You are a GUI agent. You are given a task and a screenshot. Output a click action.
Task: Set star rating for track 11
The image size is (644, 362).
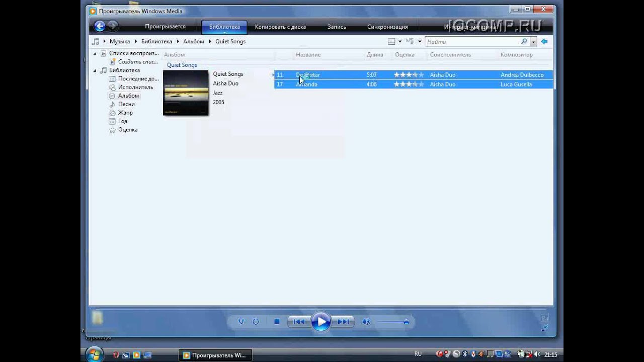409,75
